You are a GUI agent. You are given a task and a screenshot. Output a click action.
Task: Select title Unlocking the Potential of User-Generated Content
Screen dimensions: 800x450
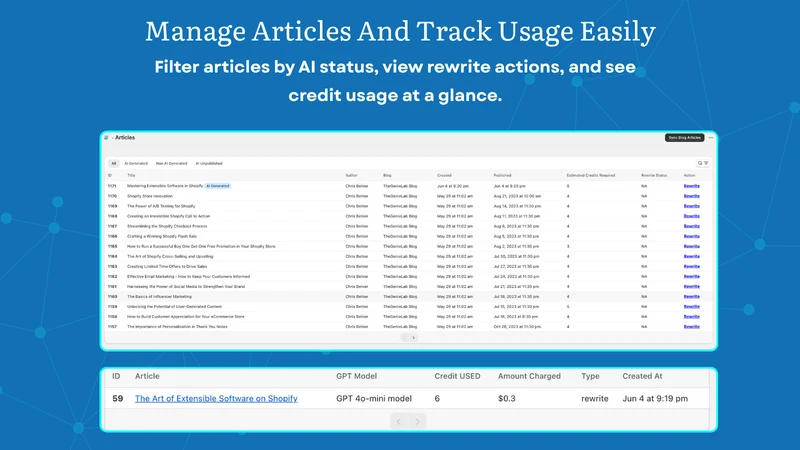[174, 307]
